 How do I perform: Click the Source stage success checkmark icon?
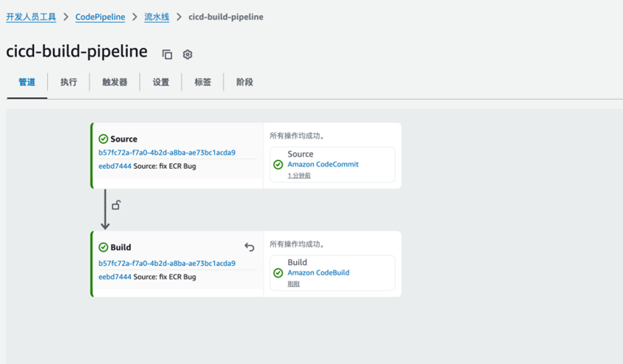point(103,139)
